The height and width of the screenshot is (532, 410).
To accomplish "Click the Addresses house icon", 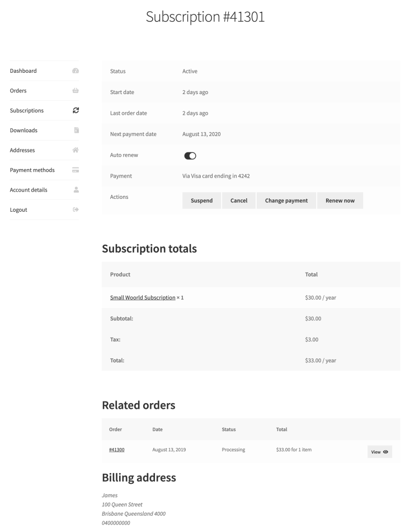I will coord(76,150).
